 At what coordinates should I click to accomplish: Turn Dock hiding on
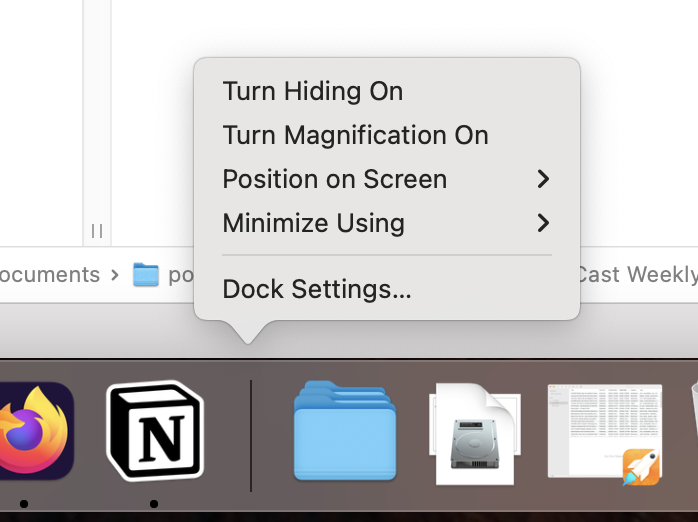(313, 91)
